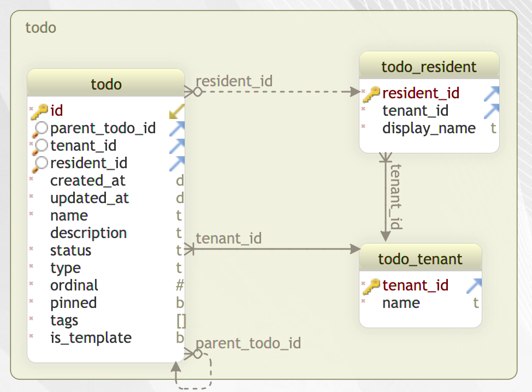Image resolution: width=532 pixels, height=392 pixels.
Task: Click the vertical tenant_id relationship label
Action: 395,197
